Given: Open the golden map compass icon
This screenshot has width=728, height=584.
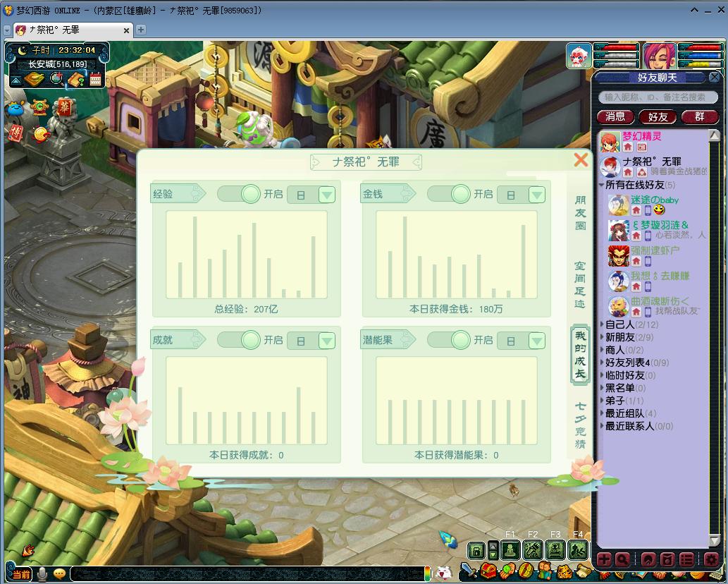Looking at the screenshot, I should pos(34,79).
